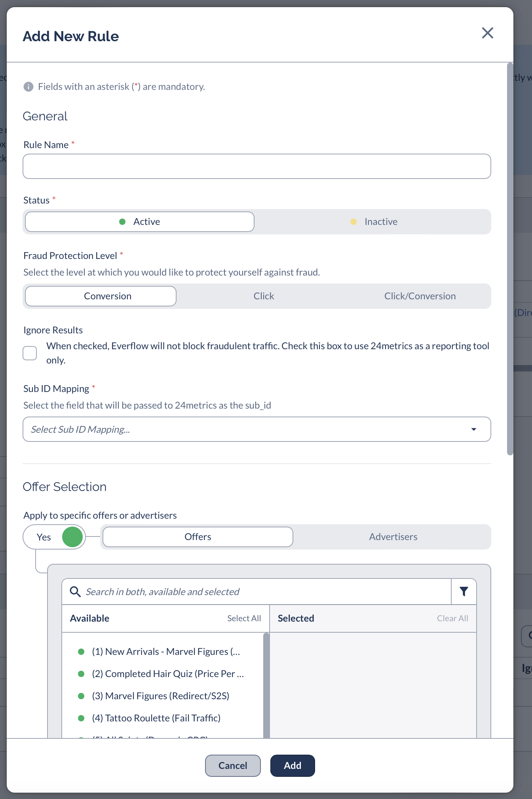Choose Click fraud protection level
This screenshot has height=799, width=532.
264,296
